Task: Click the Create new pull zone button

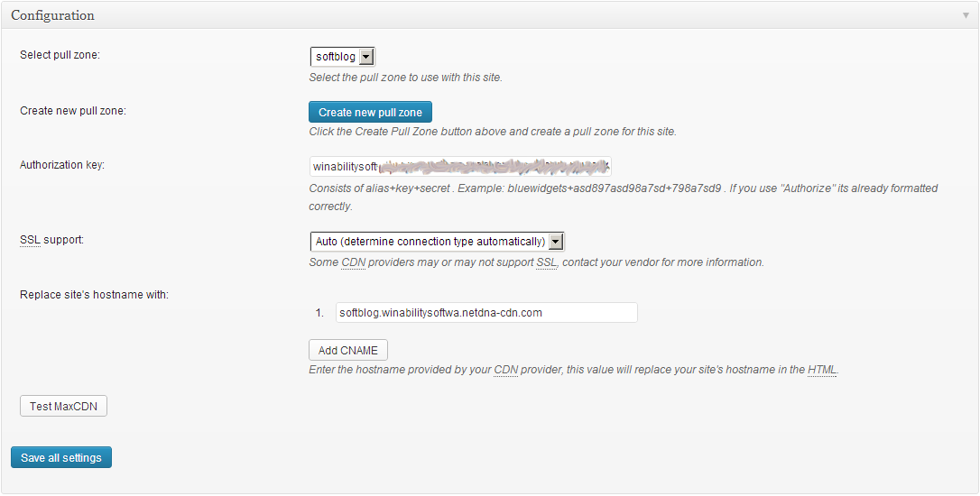Action: (370, 113)
